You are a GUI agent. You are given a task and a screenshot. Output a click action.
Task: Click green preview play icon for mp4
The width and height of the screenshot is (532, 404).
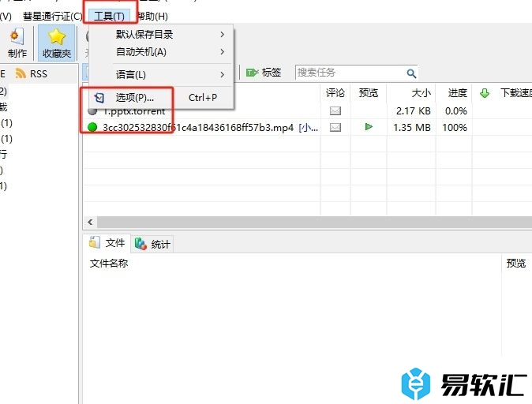pyautogui.click(x=369, y=127)
